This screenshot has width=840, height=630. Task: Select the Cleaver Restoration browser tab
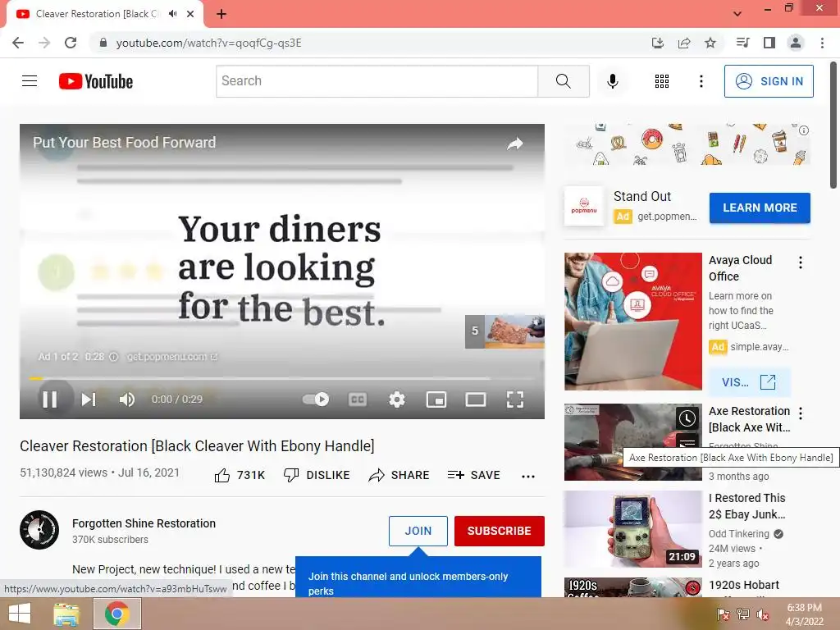(104, 15)
